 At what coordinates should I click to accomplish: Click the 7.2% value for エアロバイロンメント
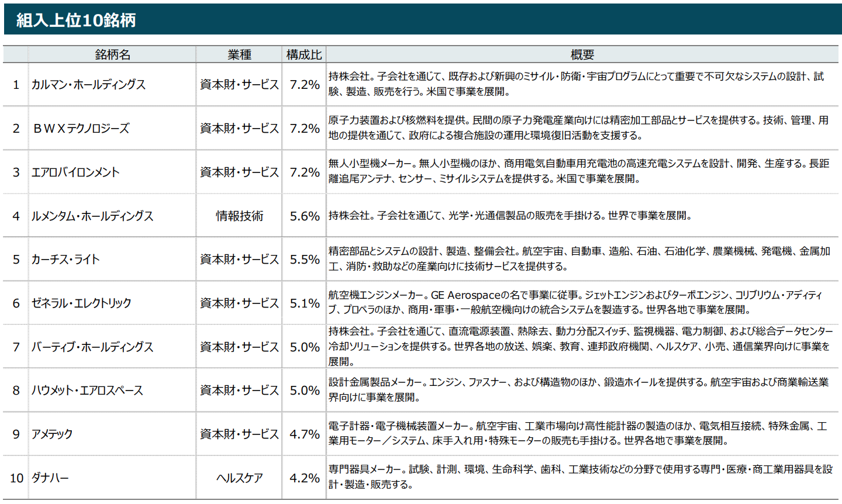coord(304,172)
